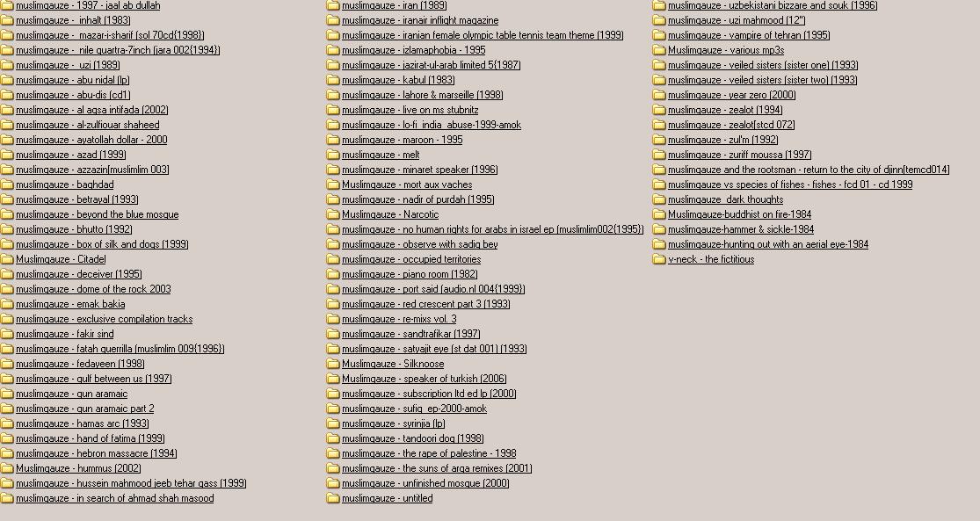Select 'muslimgauze - al-zulfiquar shaheed' entry
This screenshot has height=521, width=980.
click(x=88, y=125)
